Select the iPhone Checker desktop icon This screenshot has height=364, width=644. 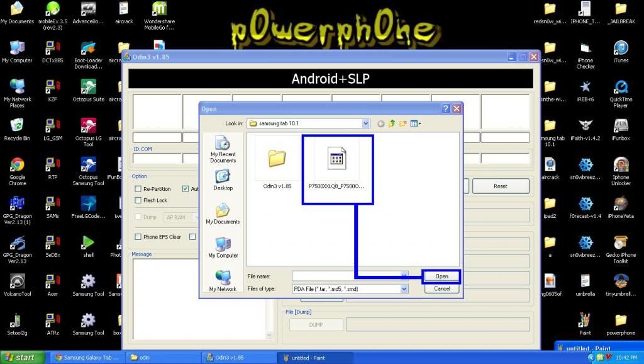586,55
